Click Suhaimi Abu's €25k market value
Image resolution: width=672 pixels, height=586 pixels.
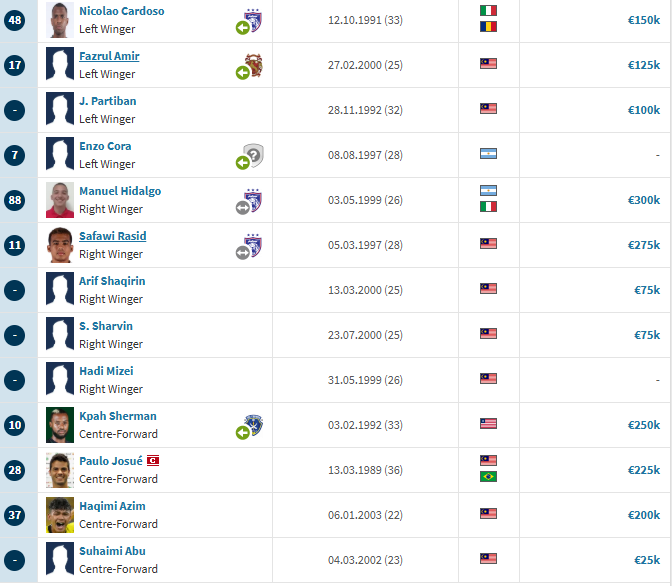click(x=647, y=560)
